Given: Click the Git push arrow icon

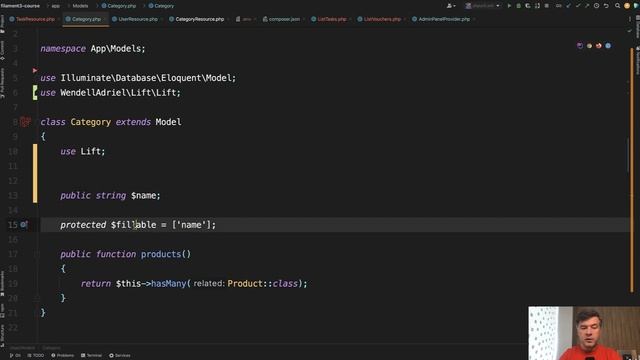Looking at the screenshot, I should point(587,6).
